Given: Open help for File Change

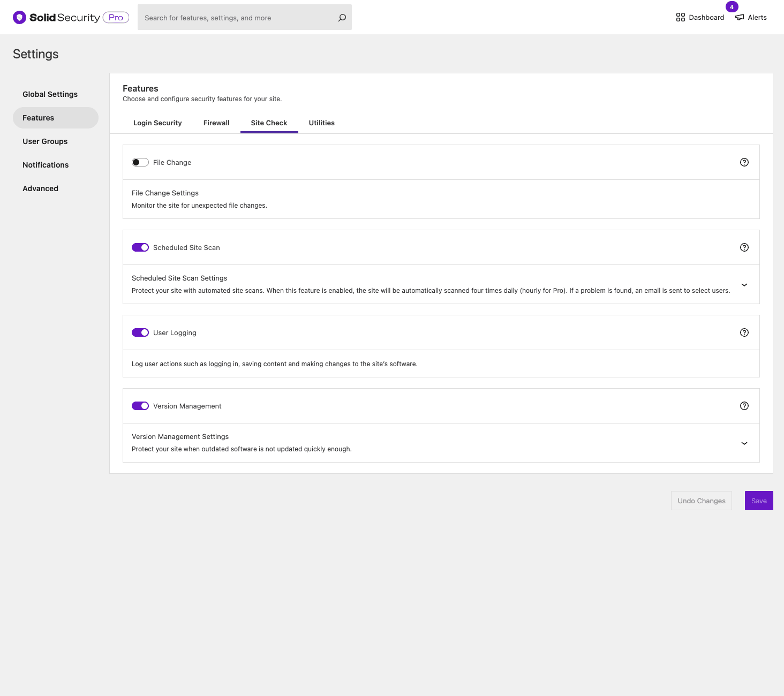Looking at the screenshot, I should pos(744,162).
